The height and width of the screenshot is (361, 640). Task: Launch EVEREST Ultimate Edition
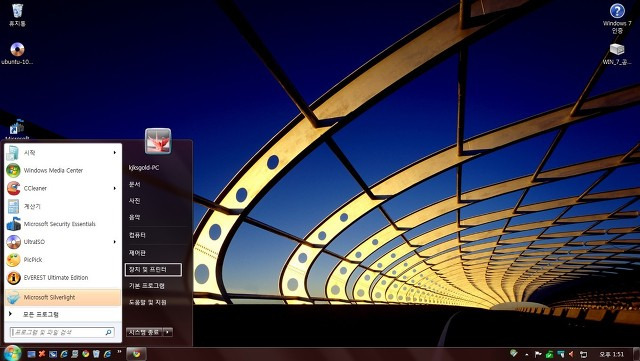63,278
